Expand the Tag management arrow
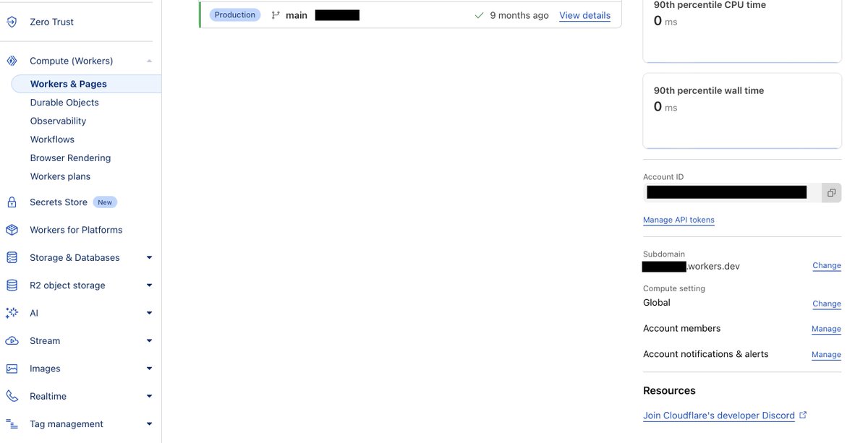Screen dimensions: 868x443 149,424
